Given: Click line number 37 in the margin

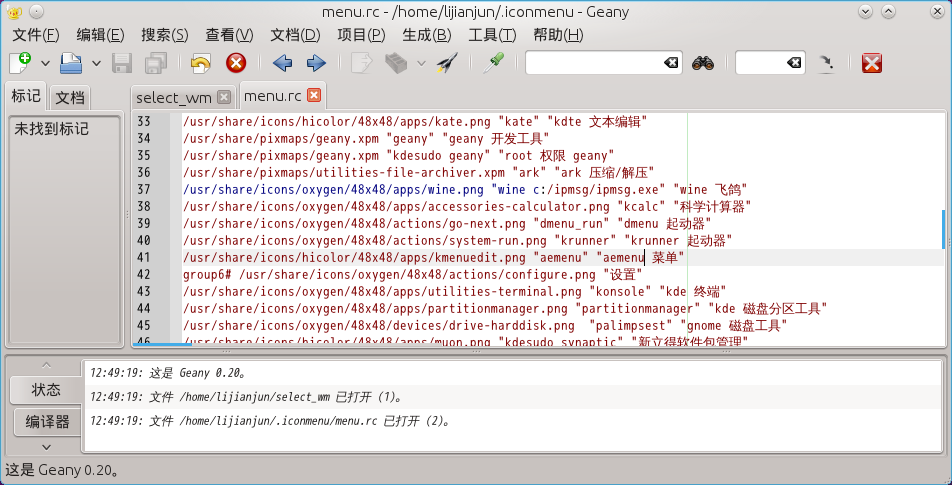Looking at the screenshot, I should point(143,189).
